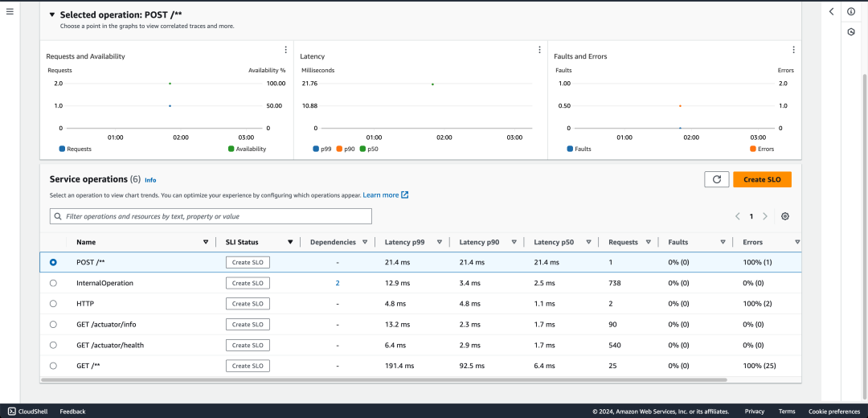Open Cookie preferences
Image resolution: width=868 pixels, height=418 pixels.
tap(834, 412)
